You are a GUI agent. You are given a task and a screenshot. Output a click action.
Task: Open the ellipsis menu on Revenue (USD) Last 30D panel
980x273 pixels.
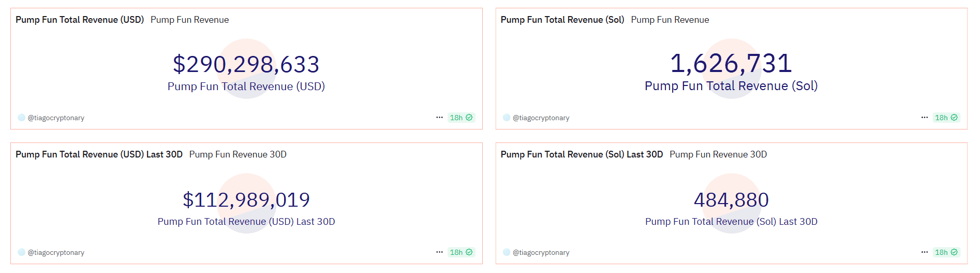tap(439, 252)
